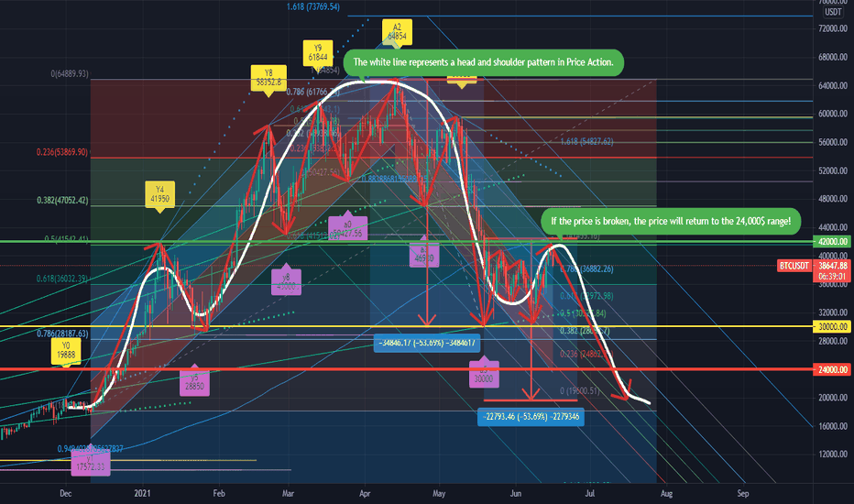The height and width of the screenshot is (504, 854).
Task: Click Jun on the time axis
Action: pyautogui.click(x=515, y=494)
